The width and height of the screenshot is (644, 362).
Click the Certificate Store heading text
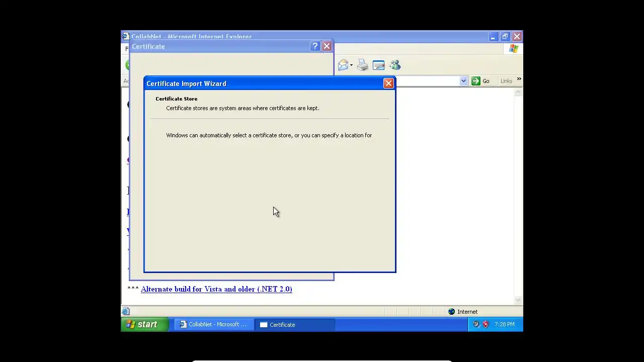(177, 99)
